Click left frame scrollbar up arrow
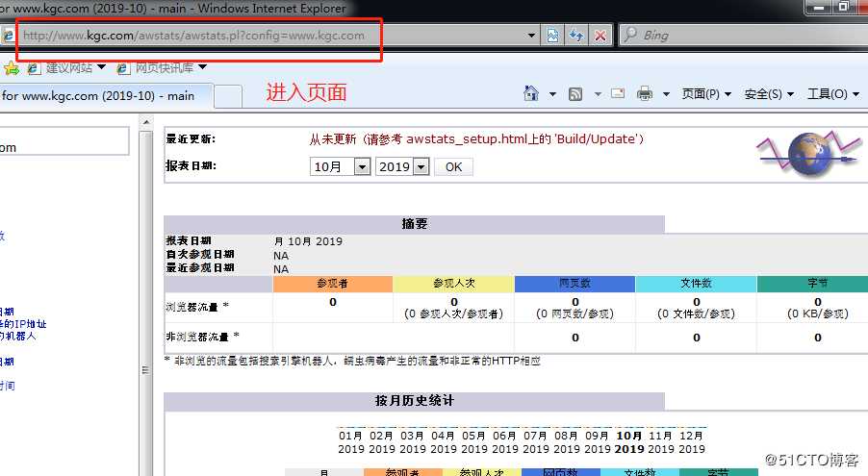The width and height of the screenshot is (868, 476). tap(146, 122)
